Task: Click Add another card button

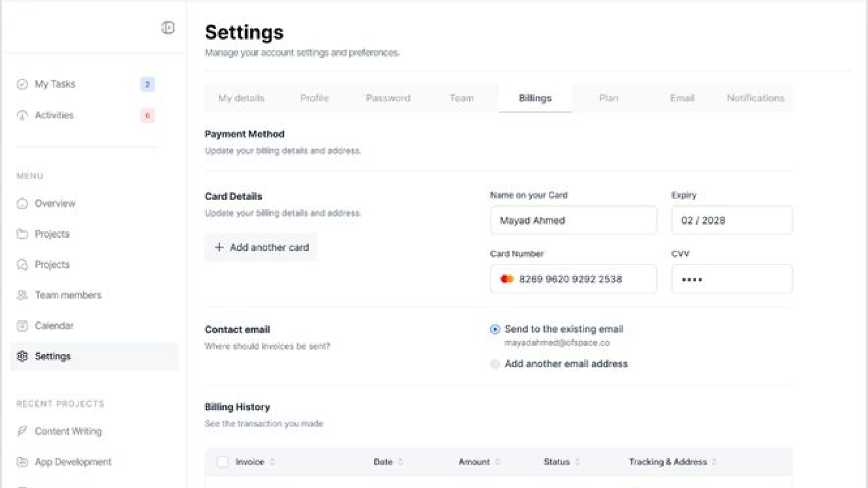Action: (x=261, y=247)
